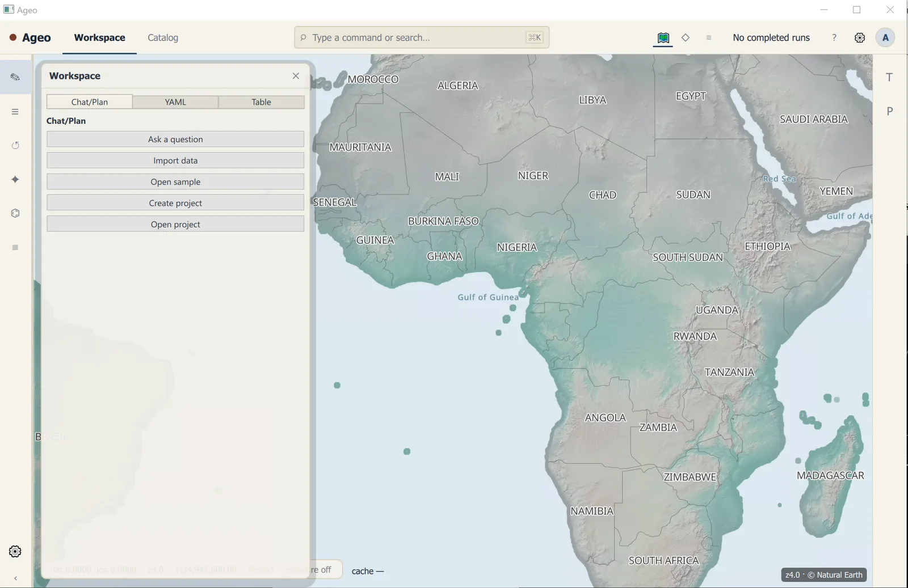Switch to the Chat/Plan tab
This screenshot has width=908, height=588.
(x=90, y=101)
